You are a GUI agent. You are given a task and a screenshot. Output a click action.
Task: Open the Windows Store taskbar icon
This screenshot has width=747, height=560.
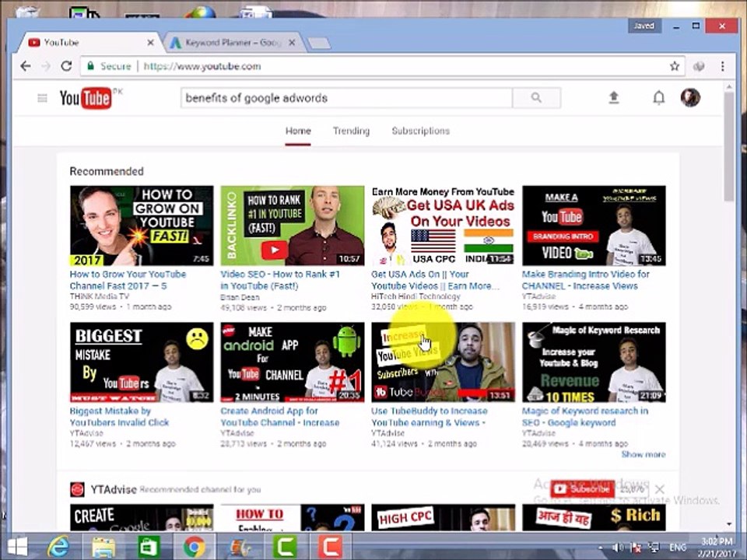click(x=149, y=547)
